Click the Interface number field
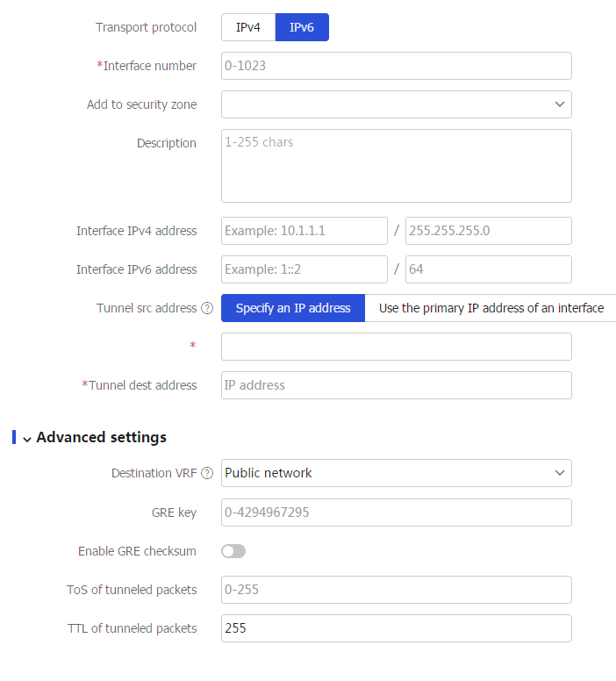 (396, 66)
